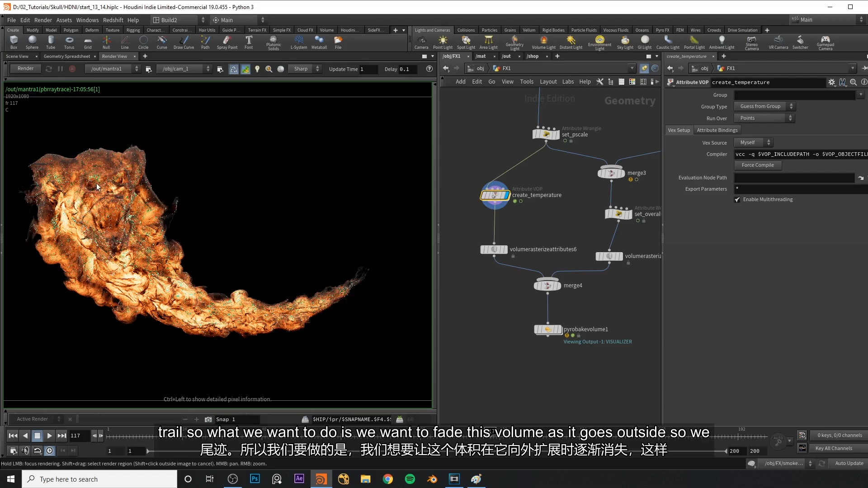The width and height of the screenshot is (868, 488).
Task: Select the Spray Paint tool
Action: coord(227,42)
